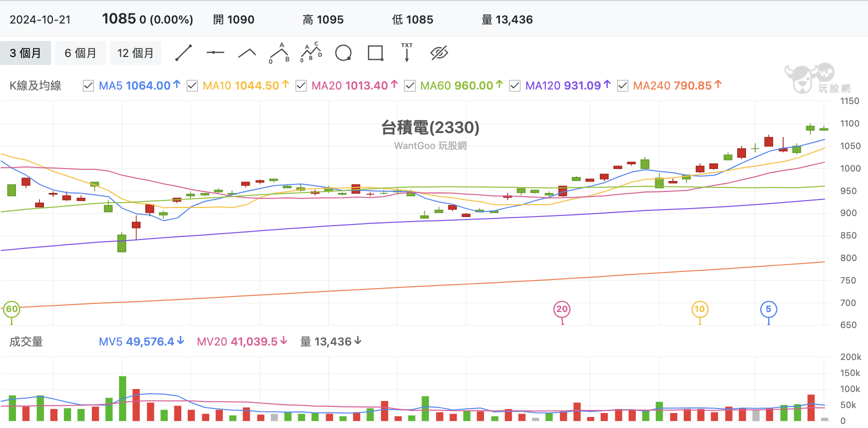
Task: Click the MV5 49,576.4 volume label
Action: tap(141, 341)
